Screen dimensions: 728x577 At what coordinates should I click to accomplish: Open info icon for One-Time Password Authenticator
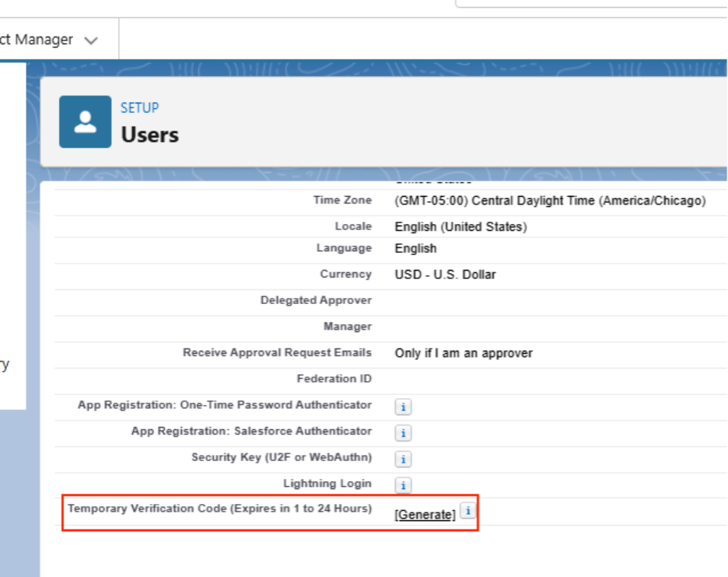[x=403, y=407]
